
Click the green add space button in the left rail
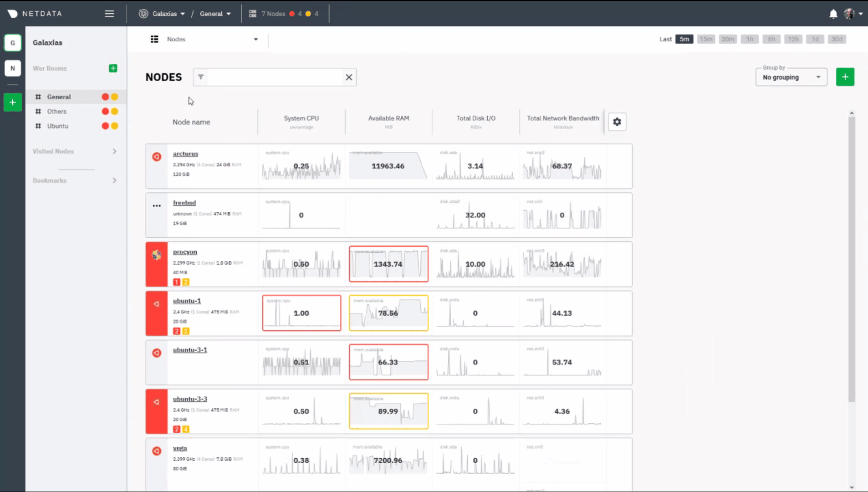point(13,102)
